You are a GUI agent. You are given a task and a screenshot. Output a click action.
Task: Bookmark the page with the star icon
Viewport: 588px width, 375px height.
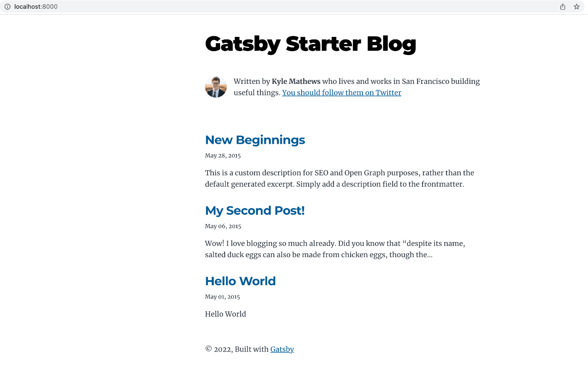pyautogui.click(x=577, y=7)
